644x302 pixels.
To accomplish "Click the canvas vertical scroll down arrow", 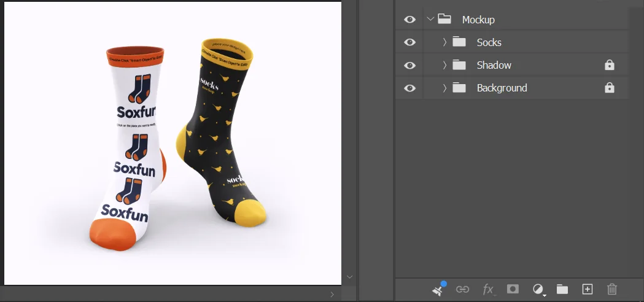I will pos(349,277).
